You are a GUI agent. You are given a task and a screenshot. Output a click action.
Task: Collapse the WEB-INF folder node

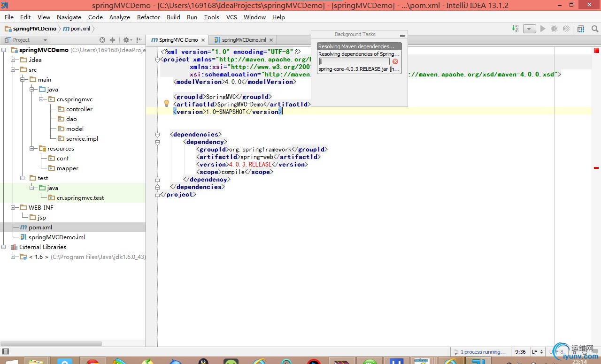[x=13, y=207]
